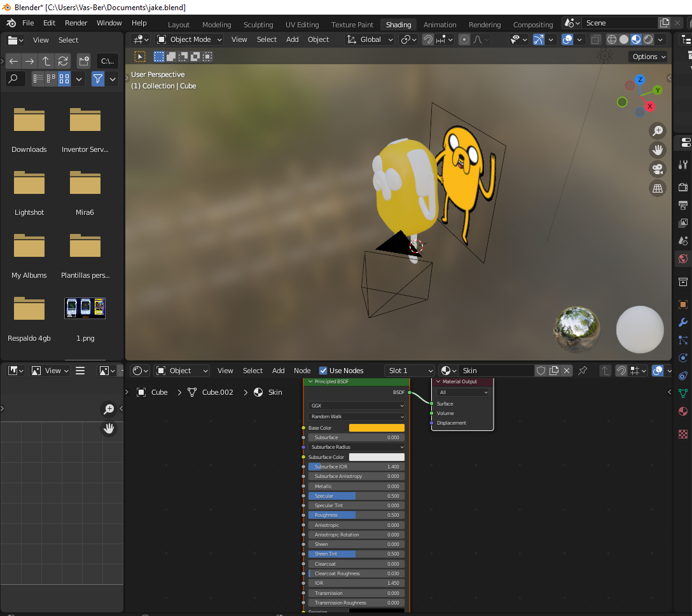
Task: Create new folder in file browser
Action: (x=84, y=61)
